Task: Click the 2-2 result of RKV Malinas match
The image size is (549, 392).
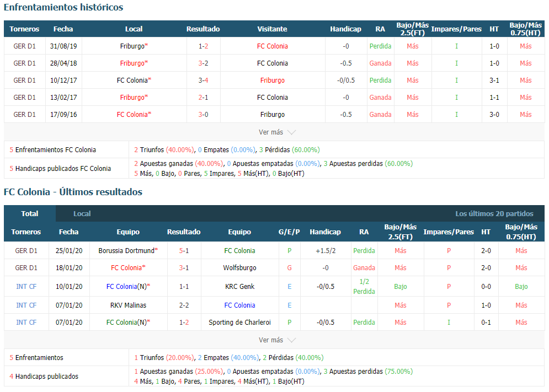Action: [184, 305]
